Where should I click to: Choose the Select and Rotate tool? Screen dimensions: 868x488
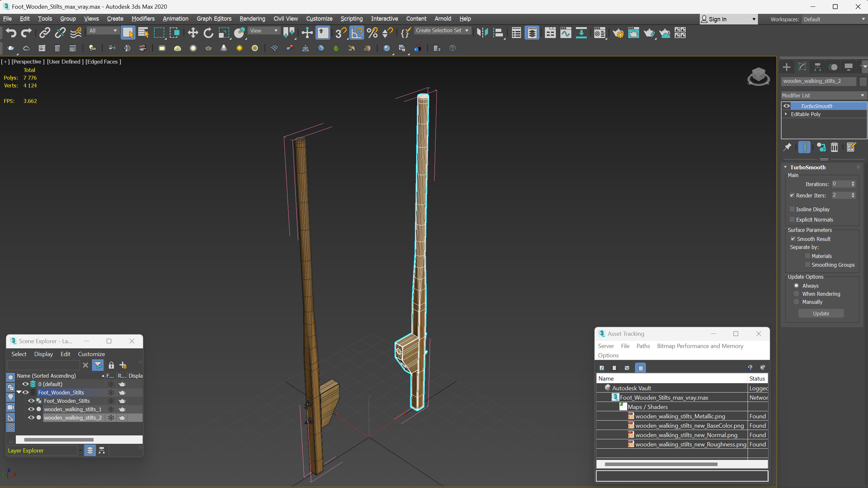click(208, 33)
